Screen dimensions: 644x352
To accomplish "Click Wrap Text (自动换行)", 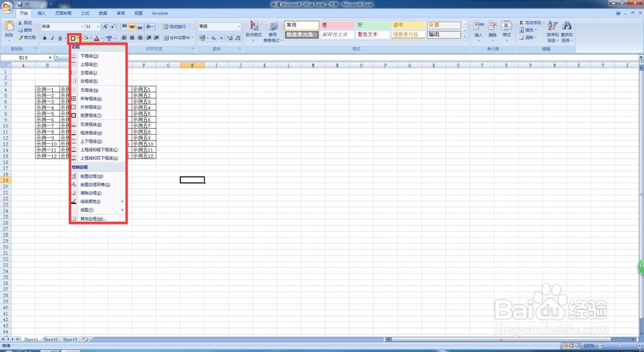I will point(175,26).
